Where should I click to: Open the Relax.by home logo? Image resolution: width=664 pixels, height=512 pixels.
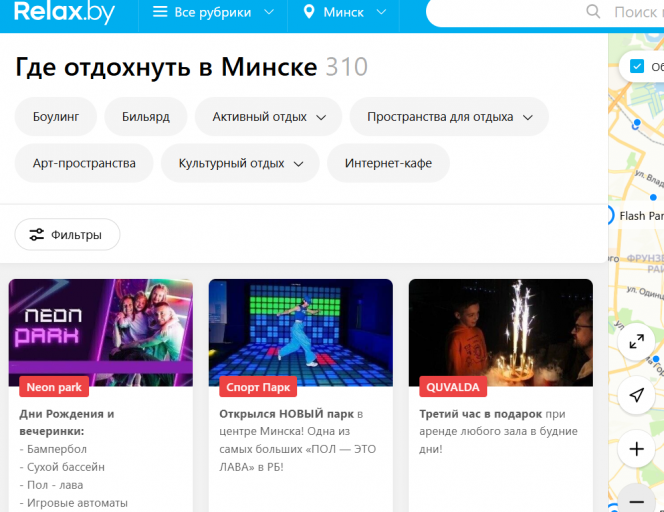[64, 12]
